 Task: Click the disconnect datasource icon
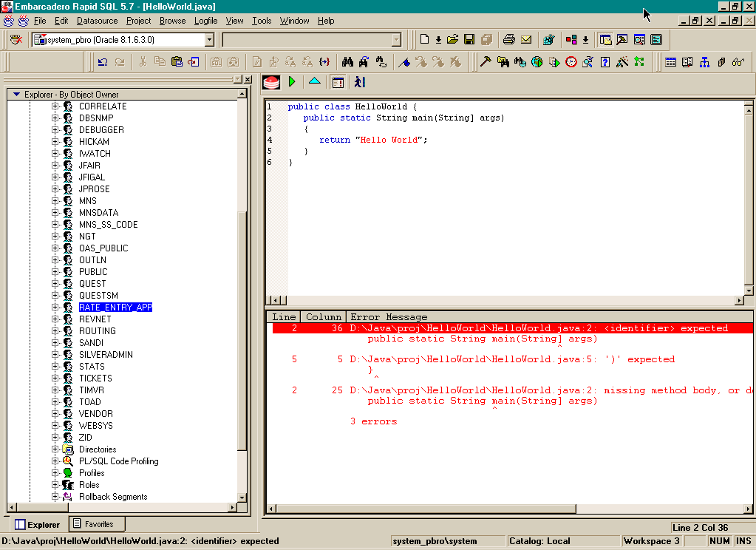tap(16, 40)
